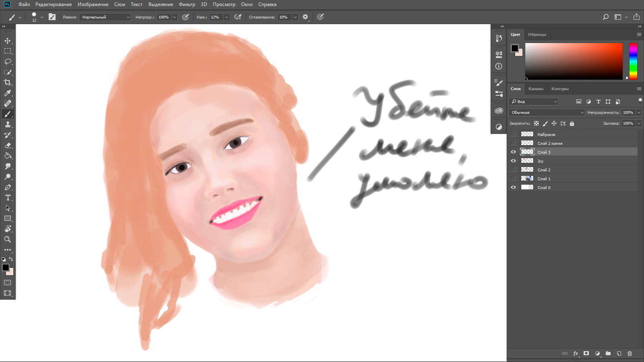
Task: Hide the Слой 0 layer
Action: click(x=513, y=187)
